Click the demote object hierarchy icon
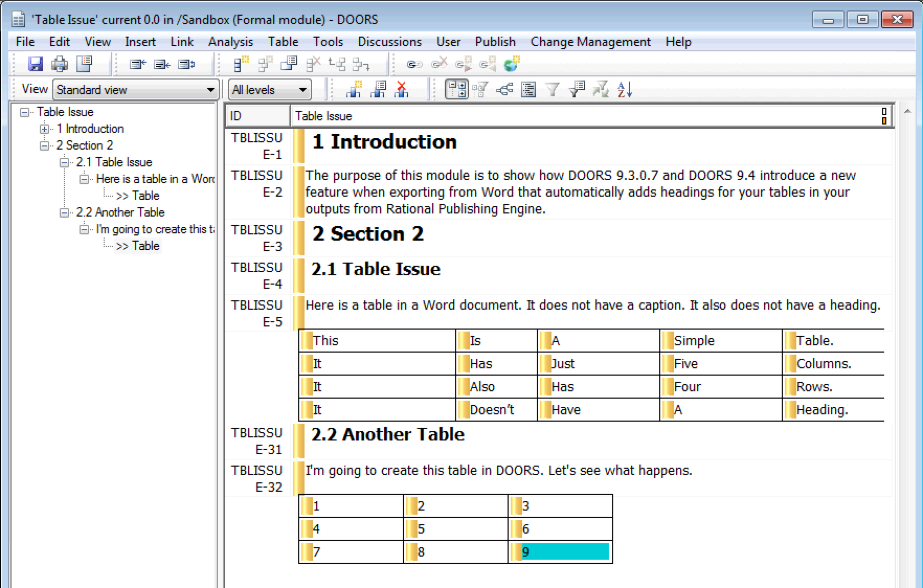 361,64
